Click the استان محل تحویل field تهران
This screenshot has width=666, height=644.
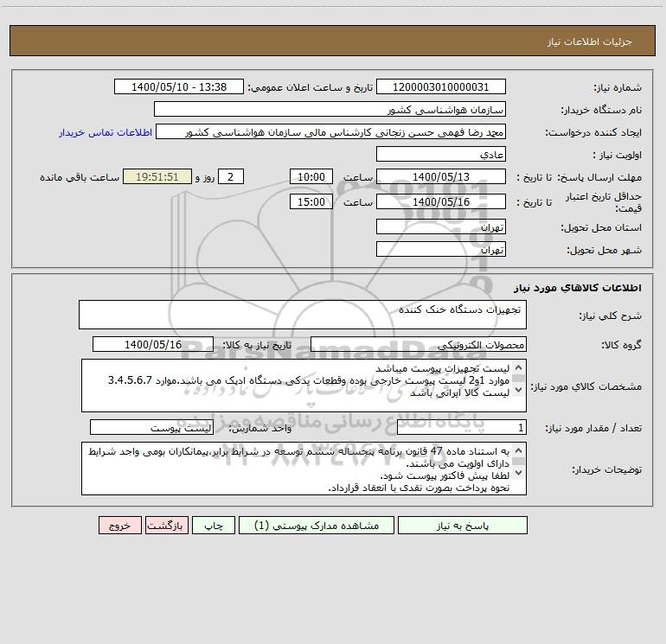click(441, 226)
